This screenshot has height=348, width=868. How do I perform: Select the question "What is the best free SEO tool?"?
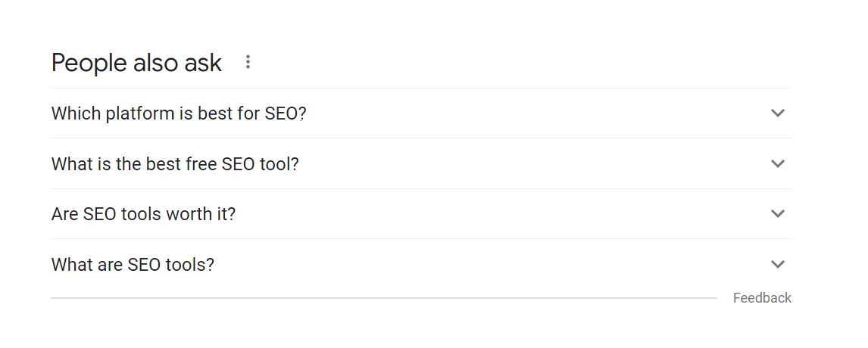[175, 163]
